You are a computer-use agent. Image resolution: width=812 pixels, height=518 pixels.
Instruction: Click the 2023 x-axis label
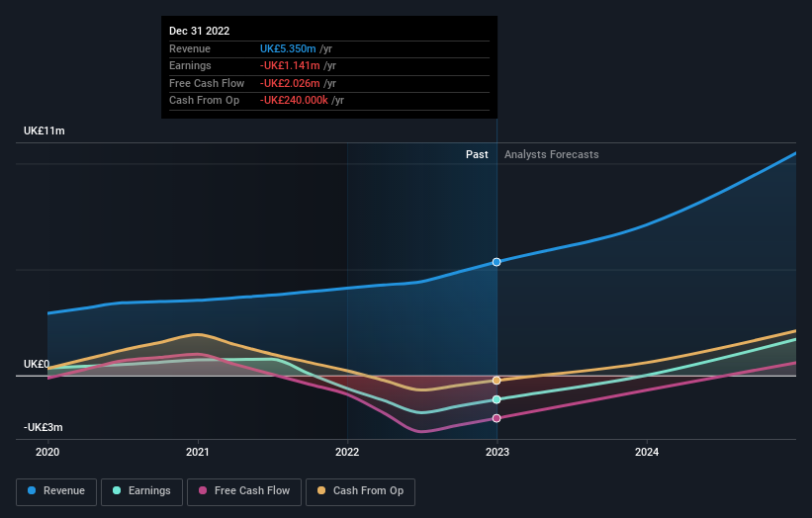[497, 453]
